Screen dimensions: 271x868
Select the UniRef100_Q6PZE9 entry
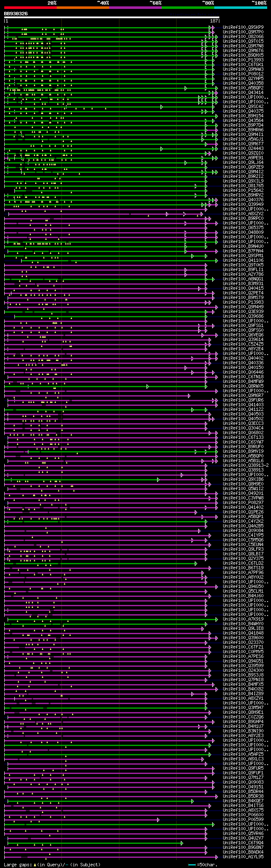243,167
